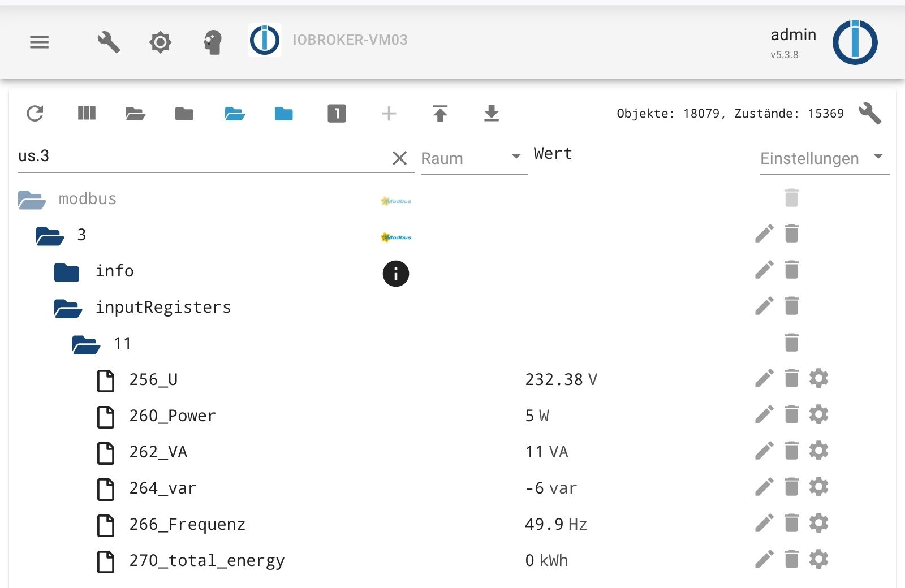Expand all nodes with open-folder icon
The height and width of the screenshot is (588, 905).
pyautogui.click(x=135, y=114)
